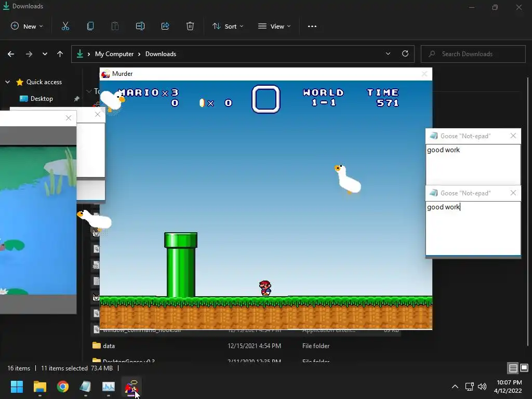
Task: Open the Windows Start menu
Action: (17, 387)
